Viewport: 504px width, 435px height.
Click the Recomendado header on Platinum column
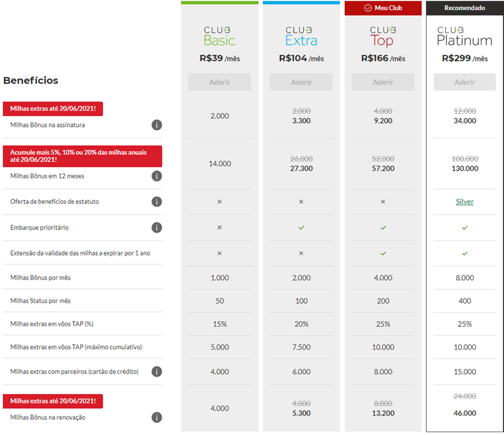pos(465,8)
